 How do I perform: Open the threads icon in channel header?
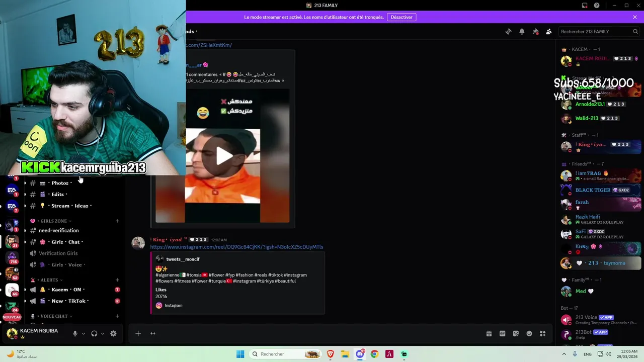508,31
